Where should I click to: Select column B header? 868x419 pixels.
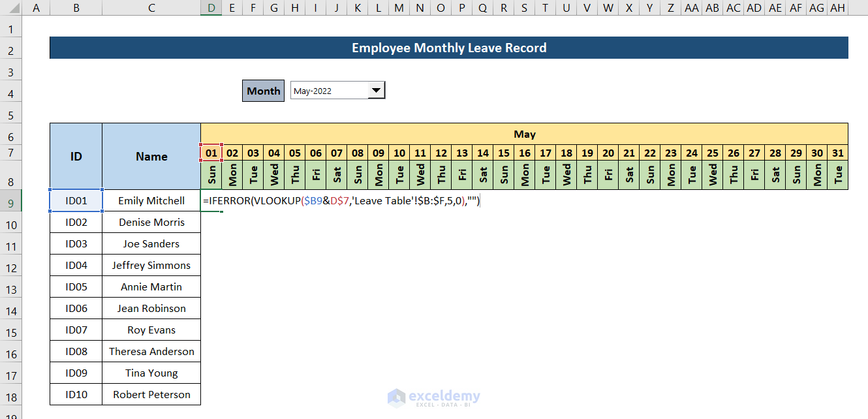[x=76, y=8]
